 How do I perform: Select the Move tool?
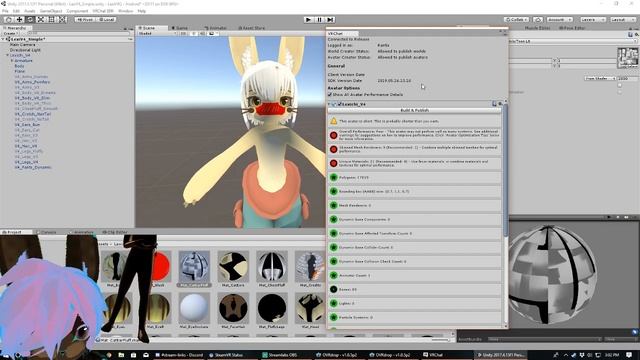click(19, 20)
